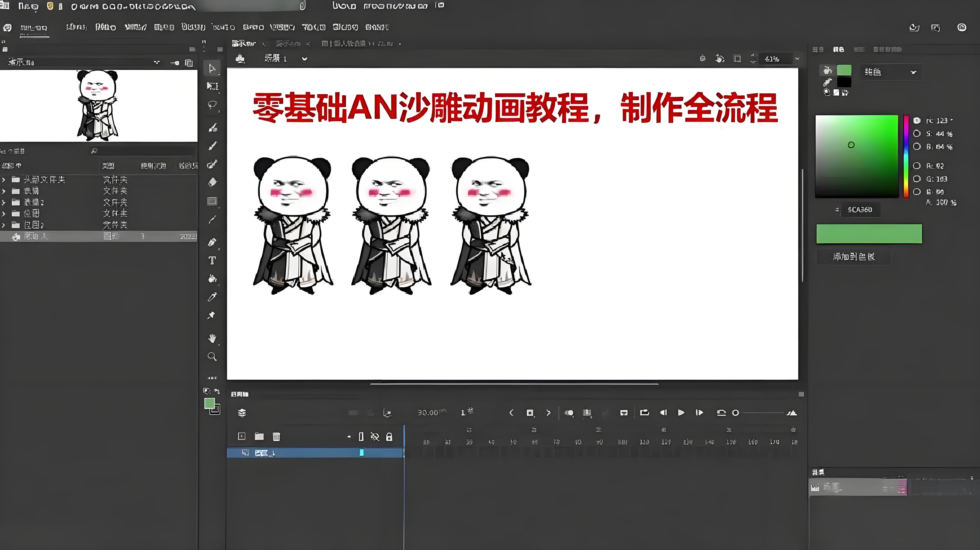Select the R red radio button
The width and height of the screenshot is (980, 550).
(x=917, y=166)
